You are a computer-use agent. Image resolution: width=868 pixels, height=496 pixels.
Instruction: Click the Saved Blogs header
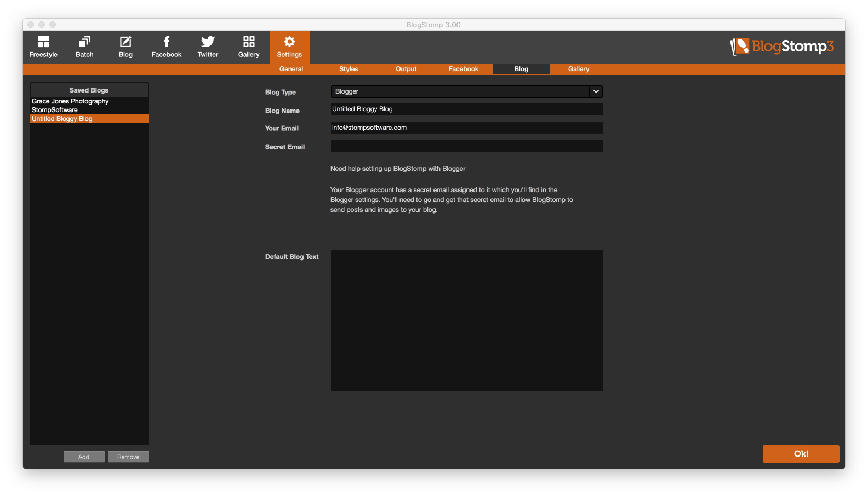pyautogui.click(x=89, y=90)
